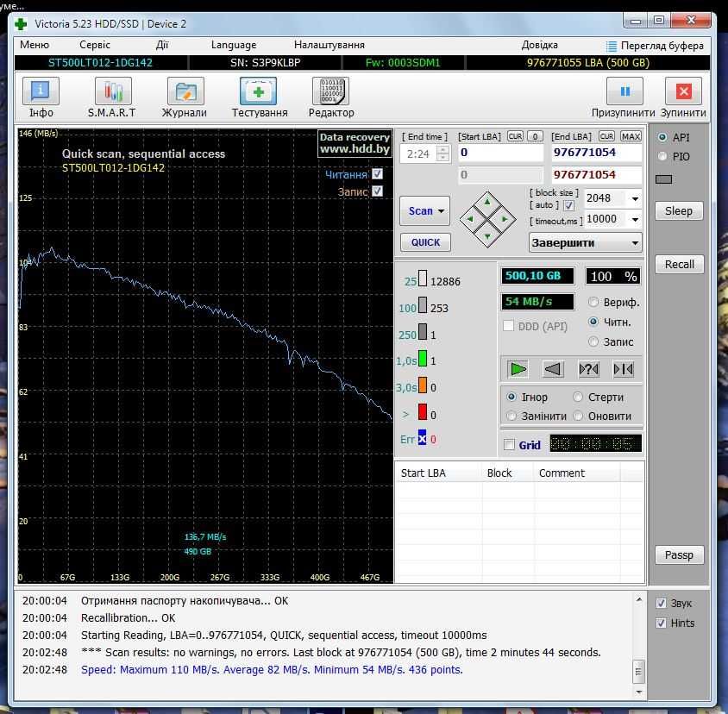Image resolution: width=728 pixels, height=714 pixels.
Task: Expand the timeout 10000 dropdown
Action: click(x=635, y=219)
